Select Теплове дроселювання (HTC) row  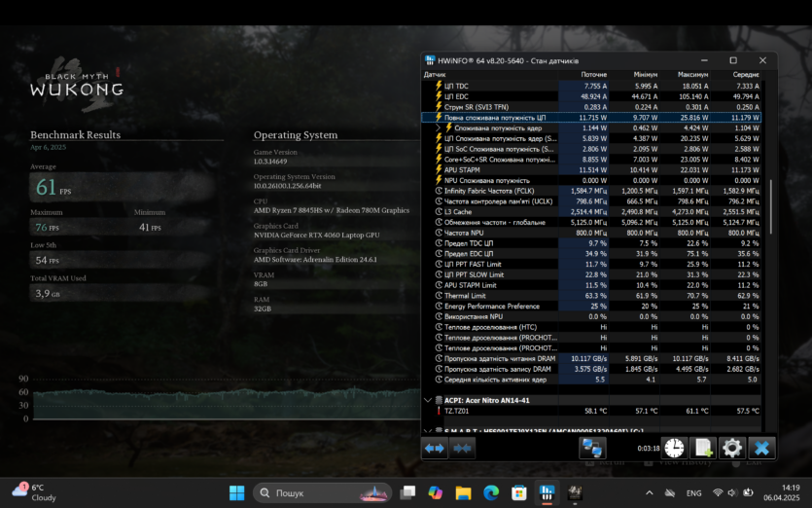[591, 327]
